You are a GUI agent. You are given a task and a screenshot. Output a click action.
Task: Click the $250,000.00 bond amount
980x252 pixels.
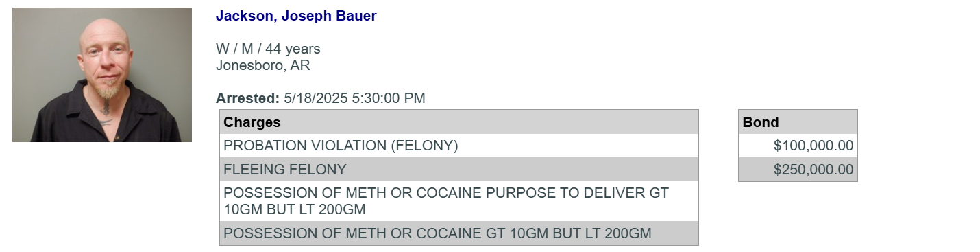coord(813,169)
